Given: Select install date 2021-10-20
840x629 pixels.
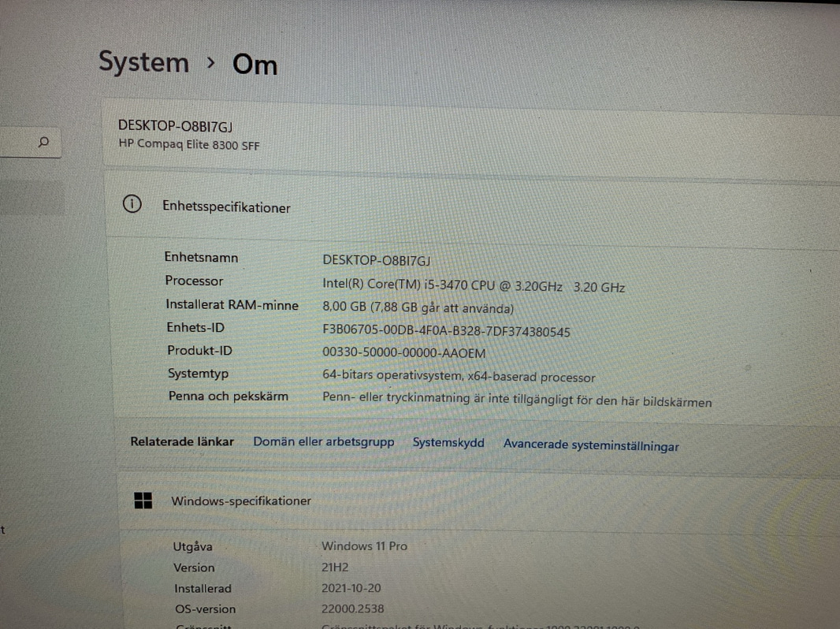Looking at the screenshot, I should pyautogui.click(x=351, y=588).
